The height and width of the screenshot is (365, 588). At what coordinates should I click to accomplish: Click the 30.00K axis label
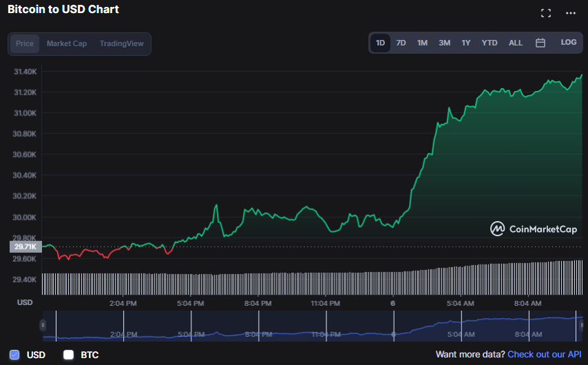pyautogui.click(x=25, y=217)
